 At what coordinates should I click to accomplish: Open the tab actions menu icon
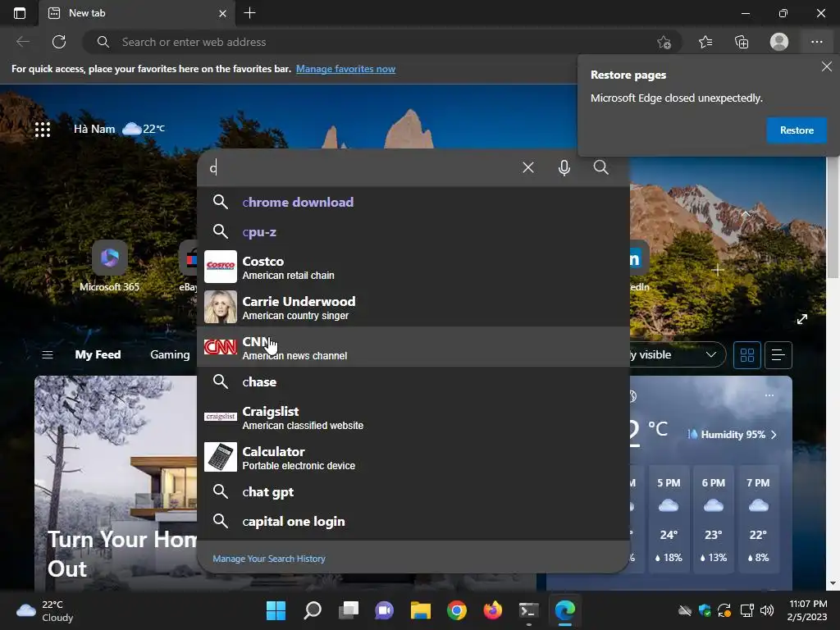pos(20,13)
